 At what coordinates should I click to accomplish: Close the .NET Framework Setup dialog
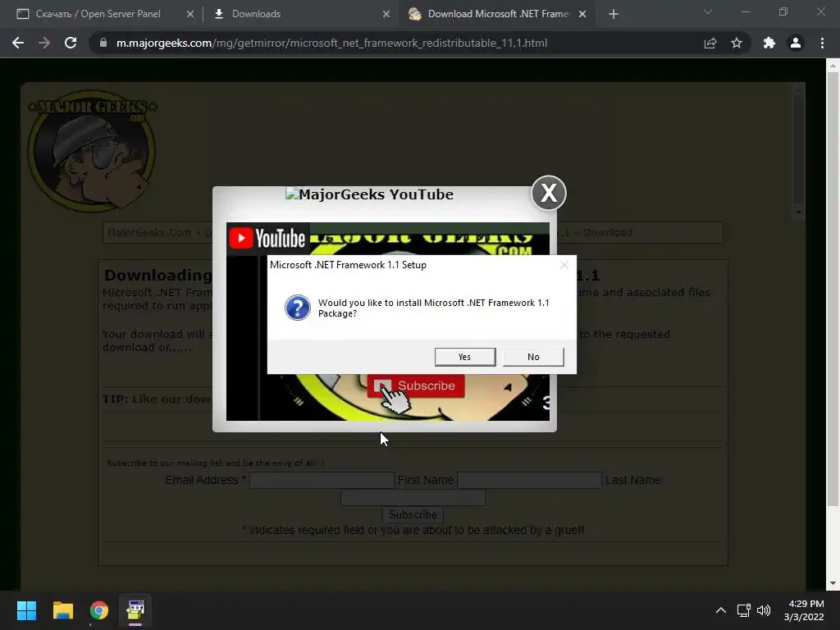[x=564, y=265]
